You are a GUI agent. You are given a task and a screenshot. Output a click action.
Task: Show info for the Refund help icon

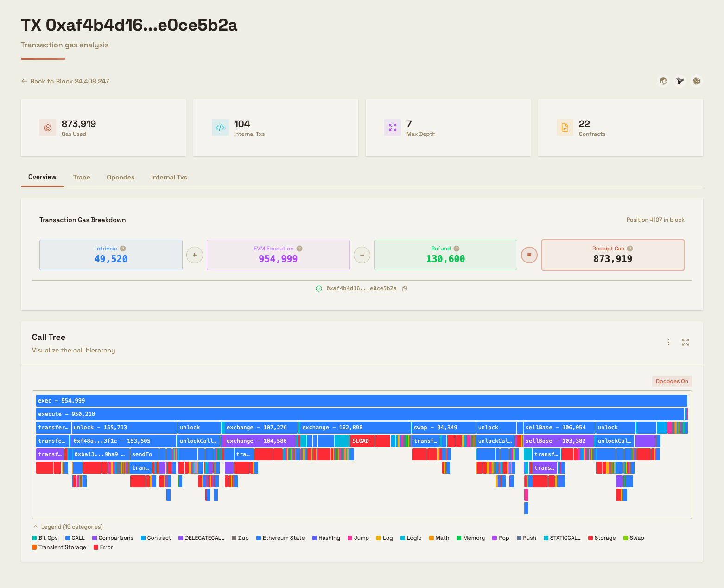tap(457, 249)
